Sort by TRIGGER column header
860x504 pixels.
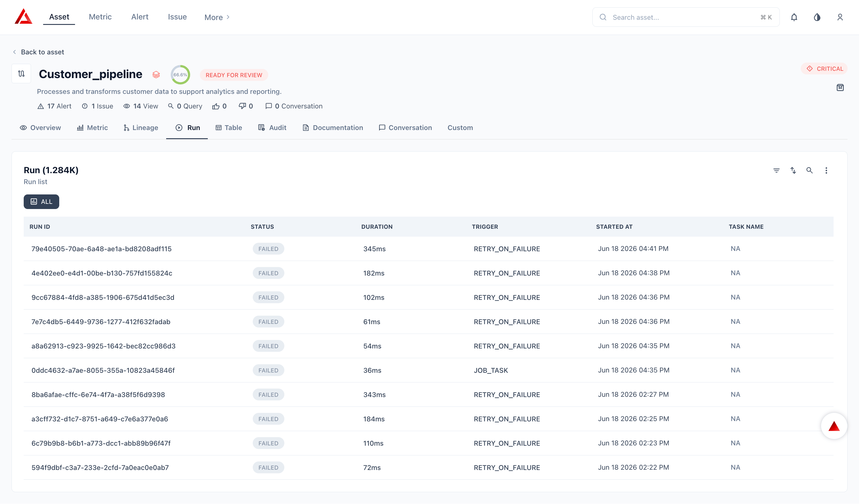tap(485, 227)
